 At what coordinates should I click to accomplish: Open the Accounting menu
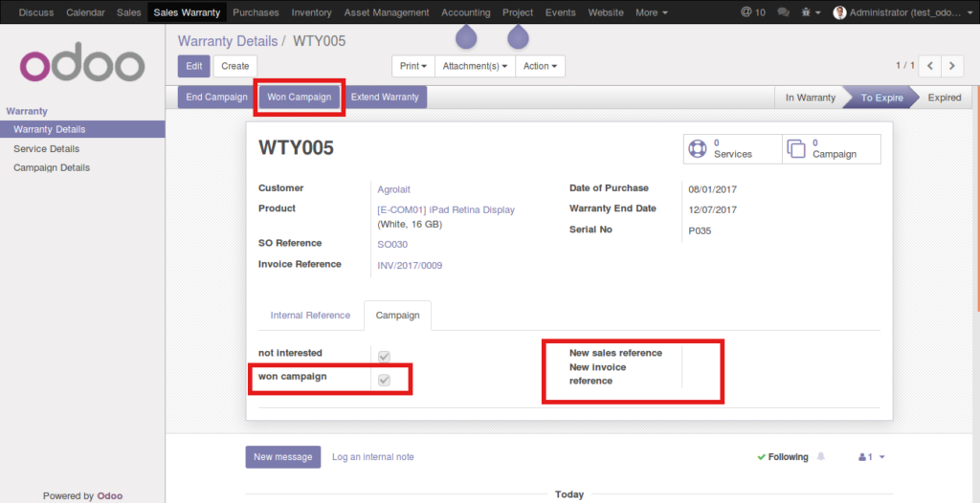click(466, 11)
